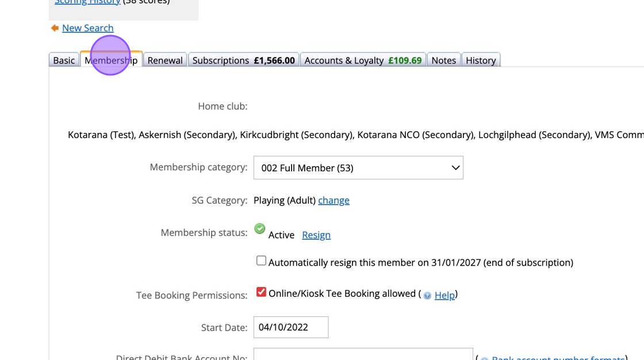Click the New Search link
The height and width of the screenshot is (360, 644).
pos(87,28)
